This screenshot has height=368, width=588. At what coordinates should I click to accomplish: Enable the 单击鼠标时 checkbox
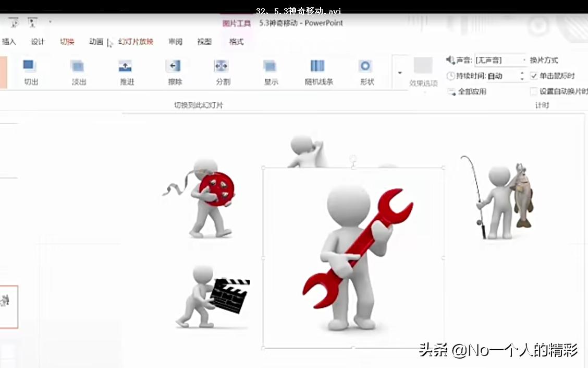[534, 75]
